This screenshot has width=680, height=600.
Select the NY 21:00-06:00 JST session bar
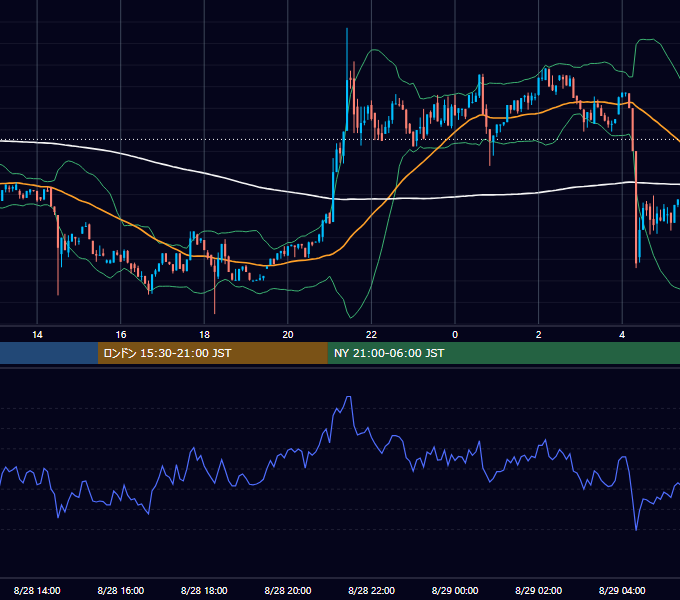503,353
